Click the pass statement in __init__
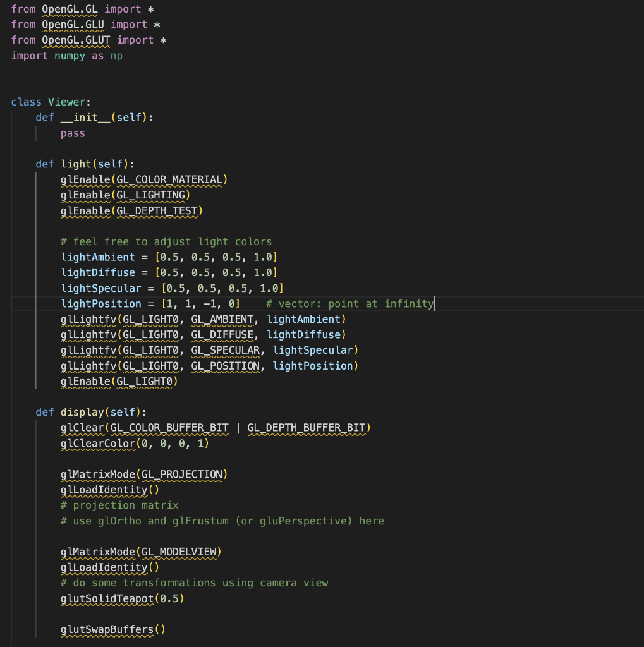 [x=73, y=133]
